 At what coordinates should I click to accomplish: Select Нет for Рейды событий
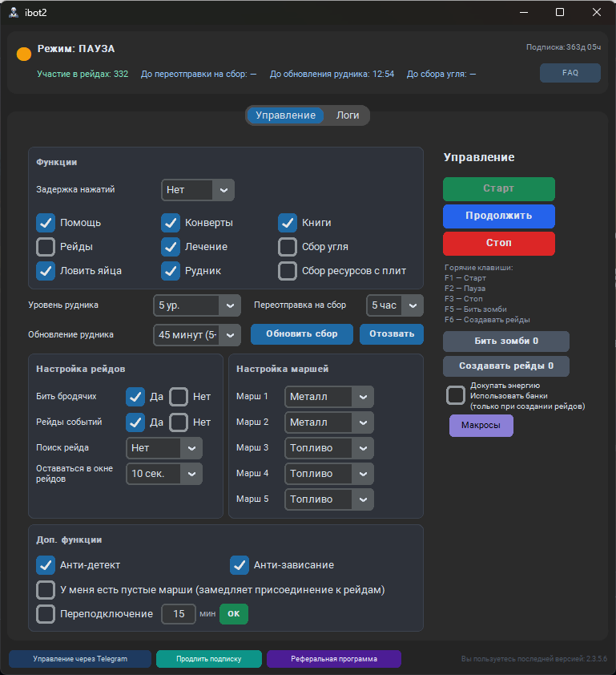click(x=179, y=422)
